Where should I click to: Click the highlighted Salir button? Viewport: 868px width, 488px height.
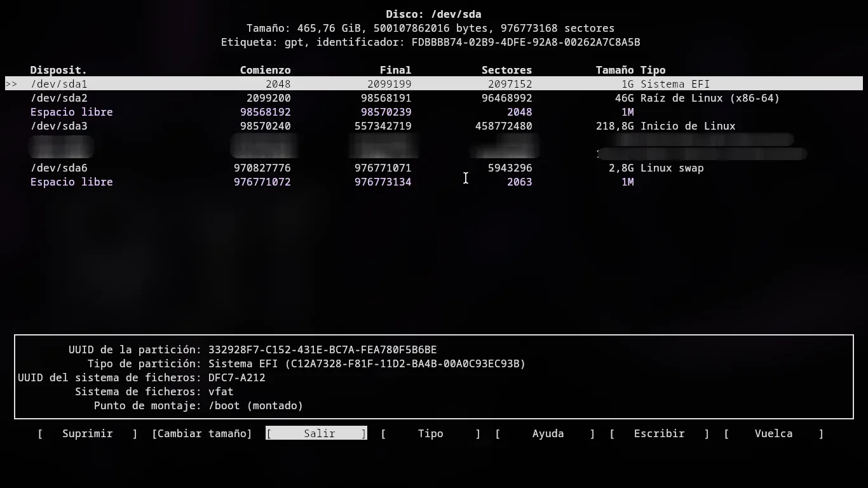(x=316, y=433)
